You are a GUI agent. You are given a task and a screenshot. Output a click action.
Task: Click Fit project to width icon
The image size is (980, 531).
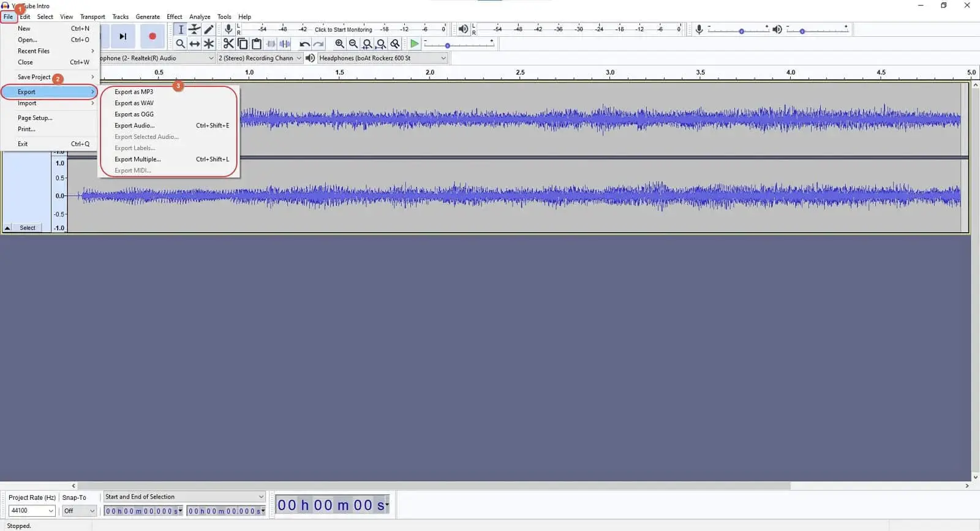point(381,43)
